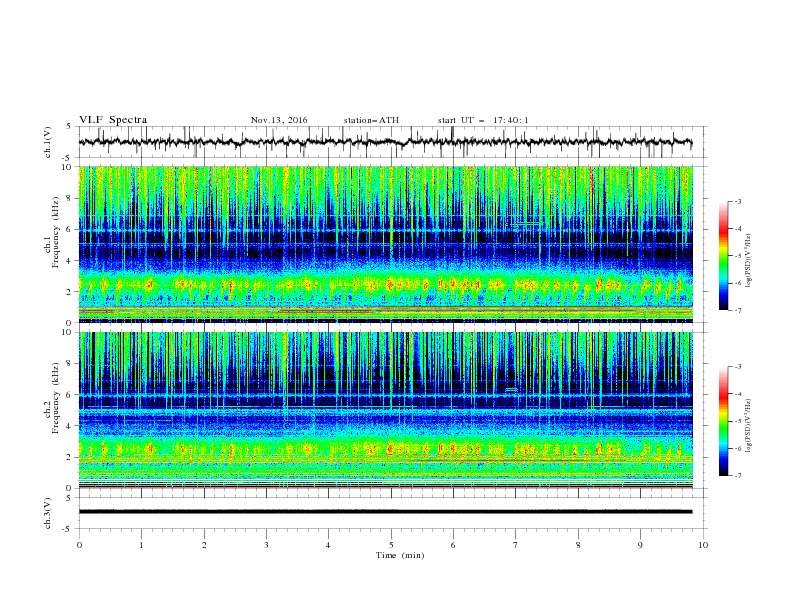Screen dimensions: 792x612
Task: Click the time axis tick label '3'
Action: click(x=266, y=545)
